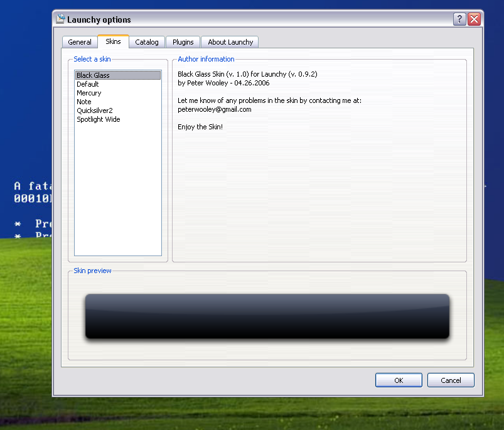
Task: Dismiss dialog with Cancel button
Action: click(x=451, y=380)
